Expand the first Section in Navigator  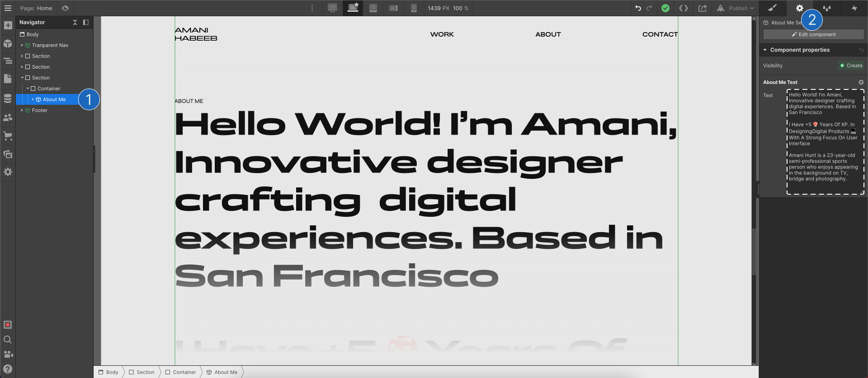point(22,56)
